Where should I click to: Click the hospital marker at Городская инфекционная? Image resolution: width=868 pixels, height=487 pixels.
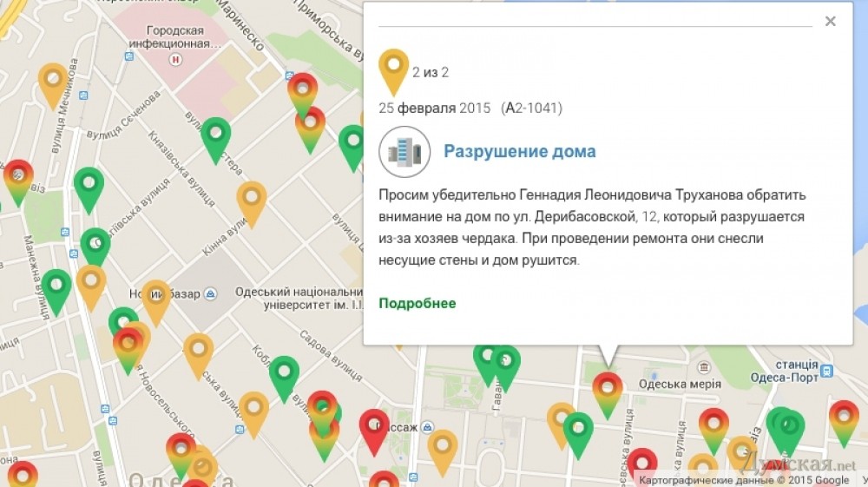[177, 59]
